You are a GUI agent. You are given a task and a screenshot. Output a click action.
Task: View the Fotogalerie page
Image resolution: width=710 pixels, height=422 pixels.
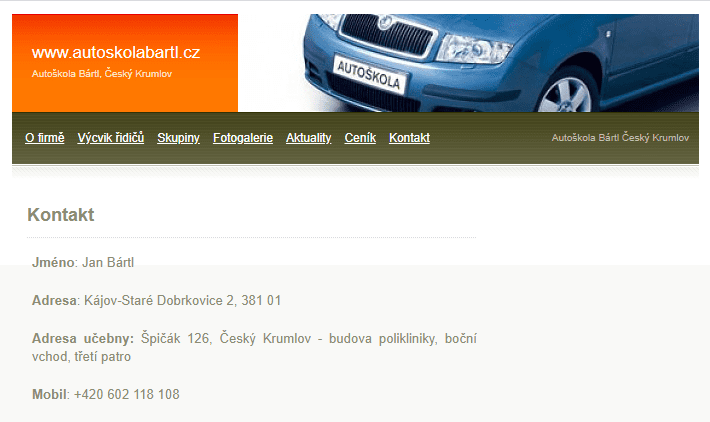point(243,138)
